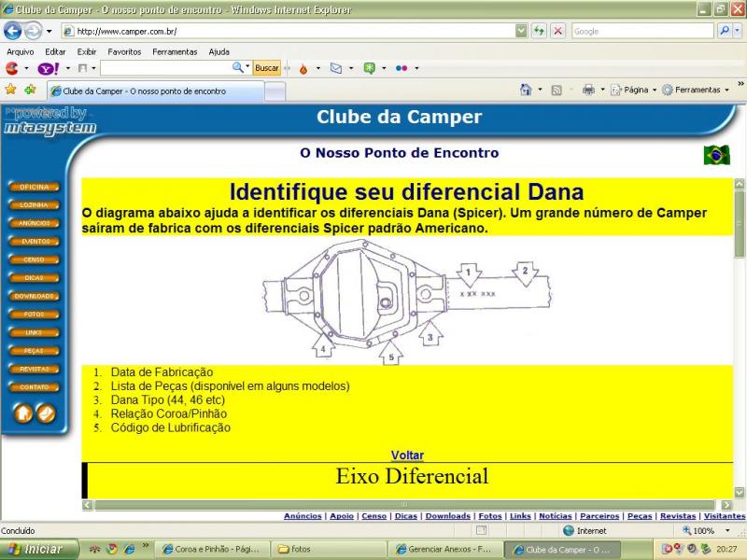Open the search provider dropdown arrow

point(737,31)
